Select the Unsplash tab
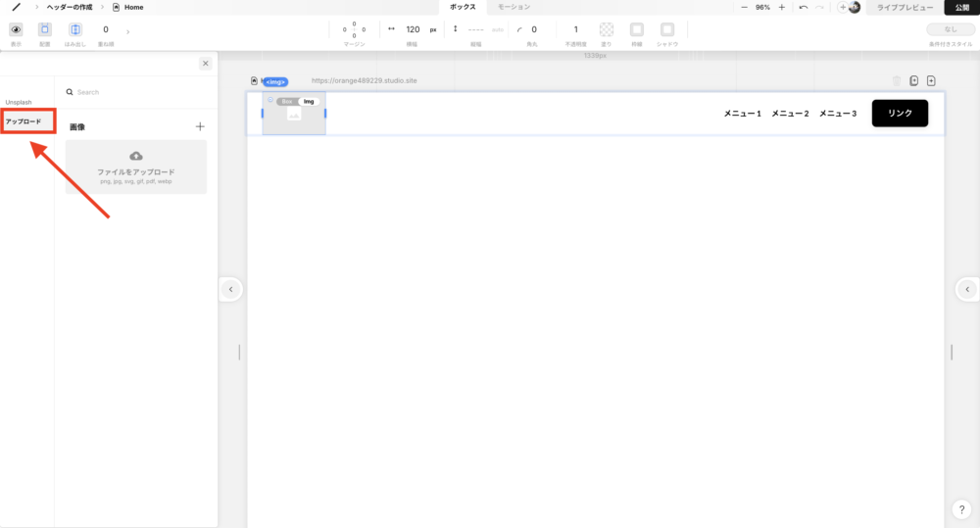 [x=19, y=102]
